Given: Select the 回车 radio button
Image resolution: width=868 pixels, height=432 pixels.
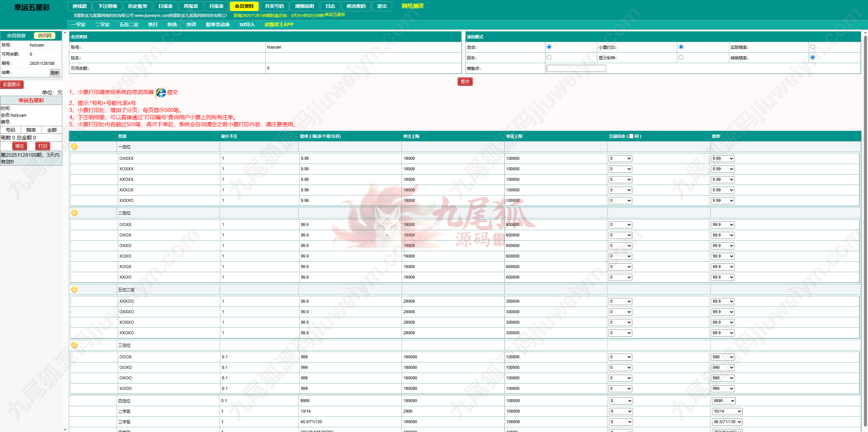Looking at the screenshot, I should [549, 57].
